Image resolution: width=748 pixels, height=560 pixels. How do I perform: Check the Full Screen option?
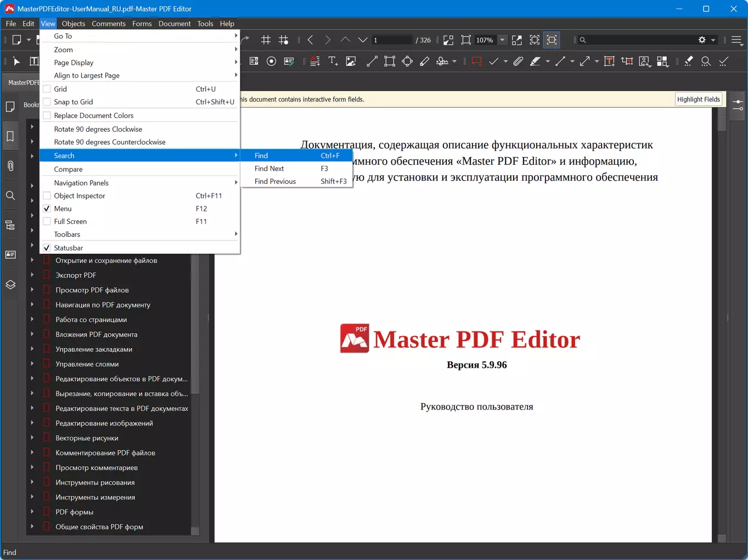point(47,221)
